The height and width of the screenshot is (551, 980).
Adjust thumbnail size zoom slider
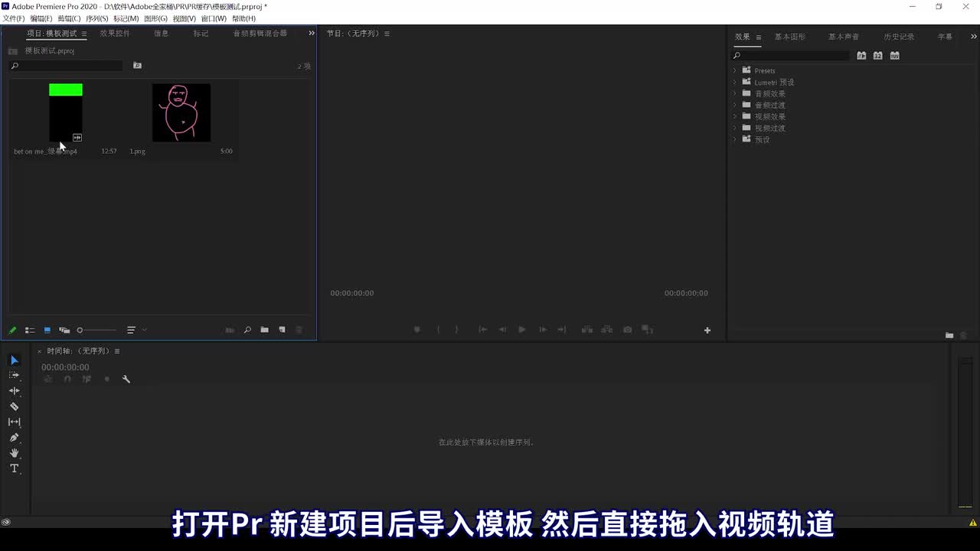point(98,331)
